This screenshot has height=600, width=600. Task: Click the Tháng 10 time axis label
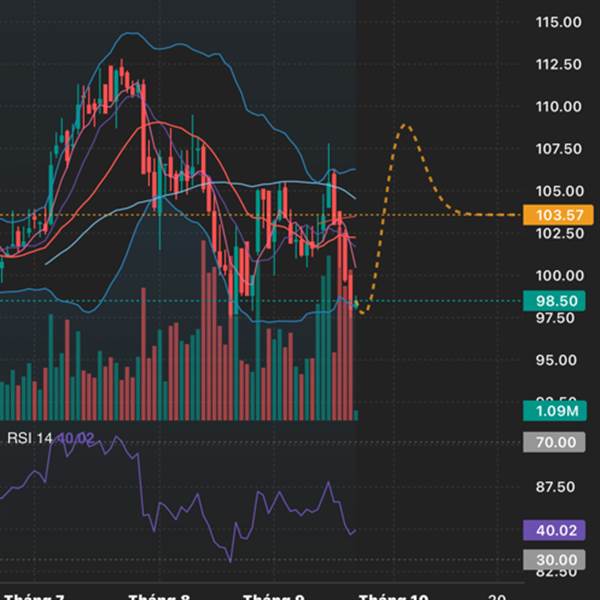[x=394, y=597]
